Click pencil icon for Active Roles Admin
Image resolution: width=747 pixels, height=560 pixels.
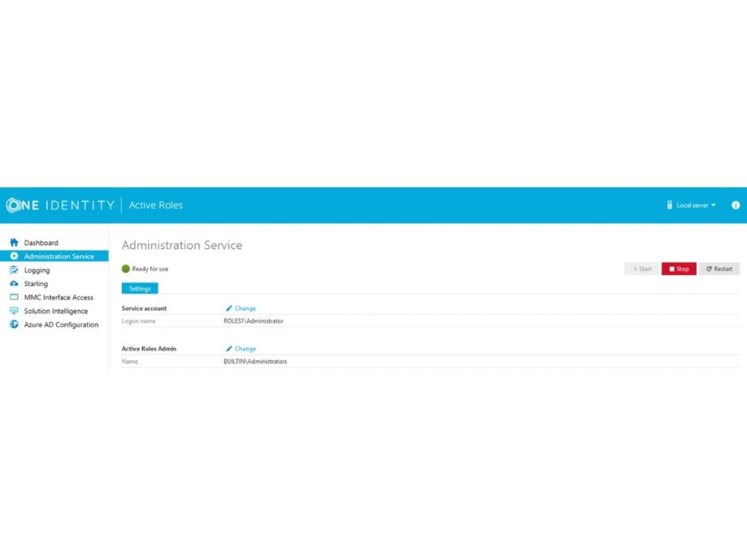point(229,349)
